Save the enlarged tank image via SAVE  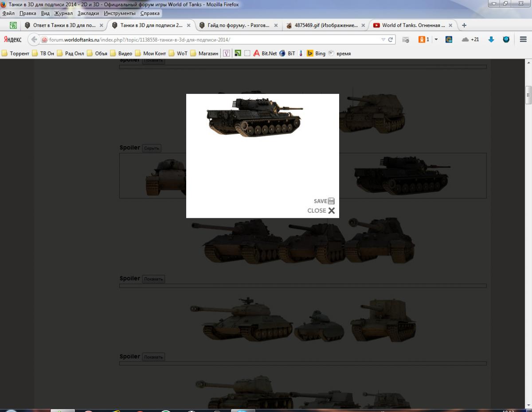(324, 201)
